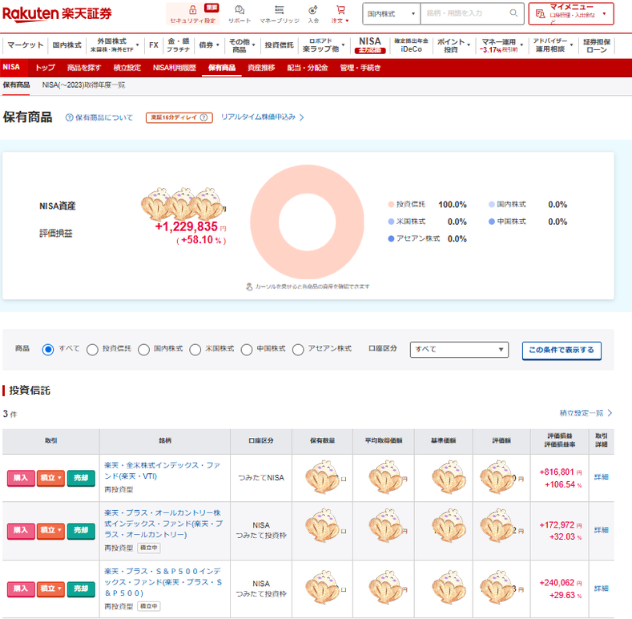Viewport: 632px width, 619px height.
Task: Open the NISA main nav item
Action: coord(370,45)
